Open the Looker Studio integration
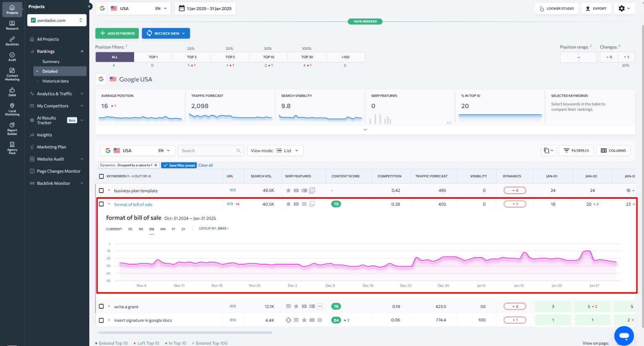 (x=556, y=8)
